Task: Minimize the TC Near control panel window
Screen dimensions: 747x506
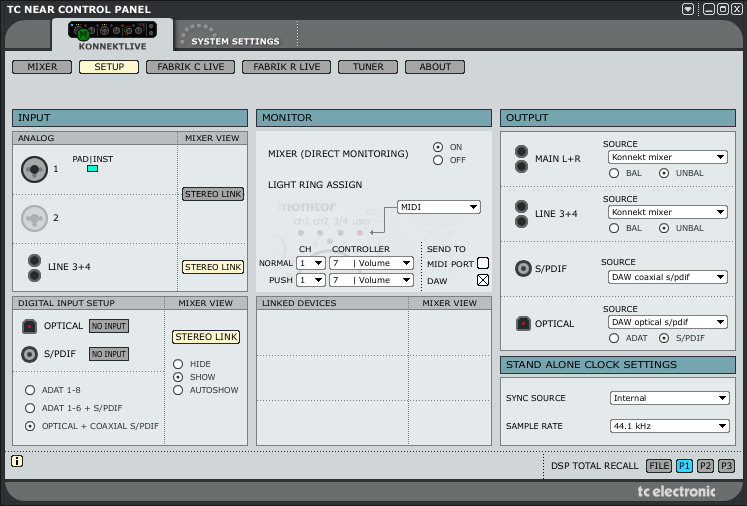Action: coord(709,9)
